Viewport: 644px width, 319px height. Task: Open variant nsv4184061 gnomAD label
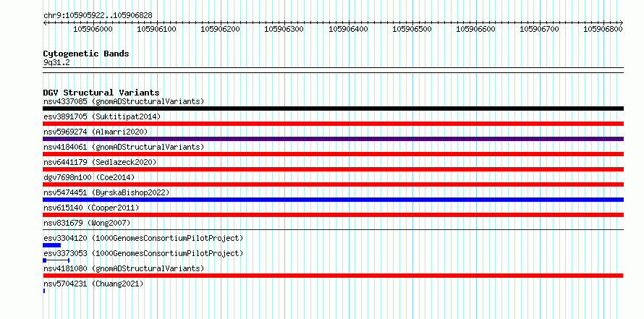[124, 147]
